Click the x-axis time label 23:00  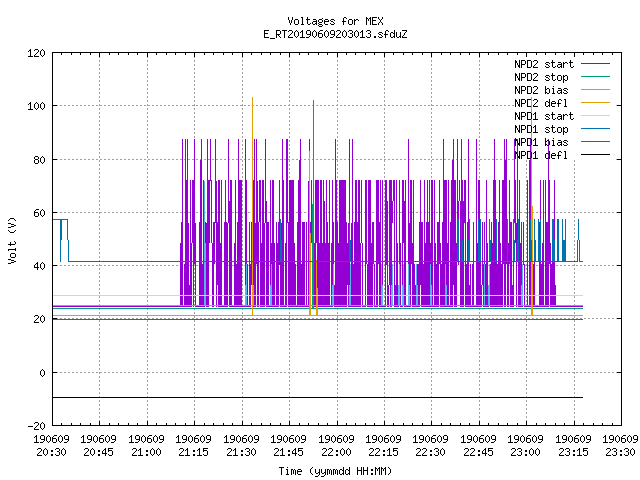click(x=526, y=452)
